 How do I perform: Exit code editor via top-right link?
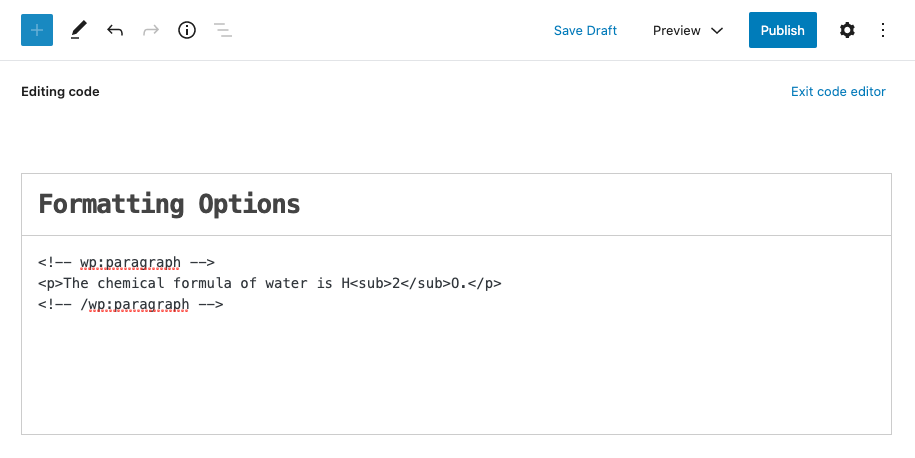click(x=838, y=92)
